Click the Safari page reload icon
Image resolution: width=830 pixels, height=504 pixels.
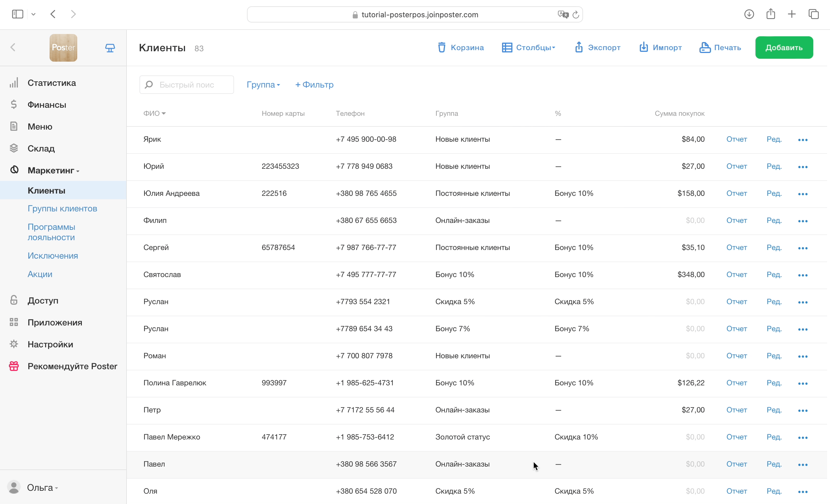point(576,15)
